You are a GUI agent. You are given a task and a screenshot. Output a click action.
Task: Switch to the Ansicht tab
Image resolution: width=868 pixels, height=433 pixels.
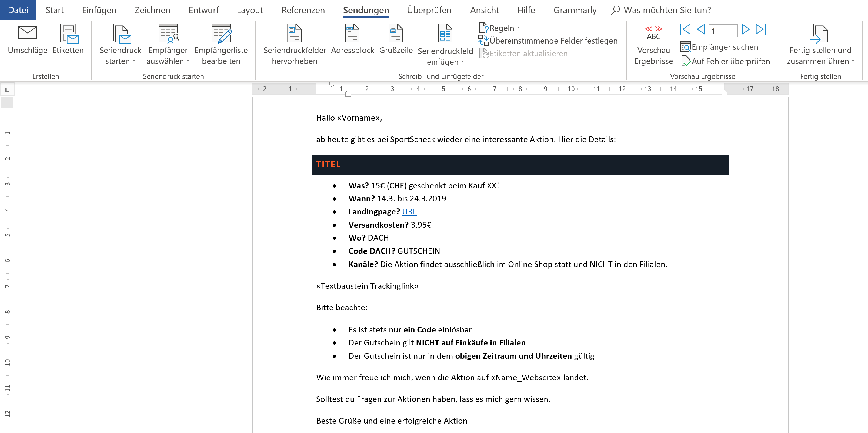(485, 10)
